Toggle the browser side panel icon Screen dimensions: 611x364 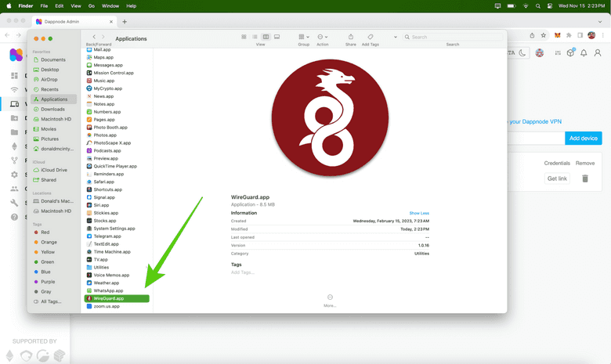point(580,35)
